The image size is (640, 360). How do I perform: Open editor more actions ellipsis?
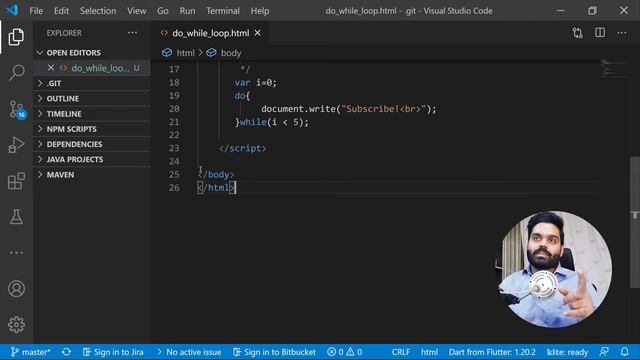(x=622, y=33)
